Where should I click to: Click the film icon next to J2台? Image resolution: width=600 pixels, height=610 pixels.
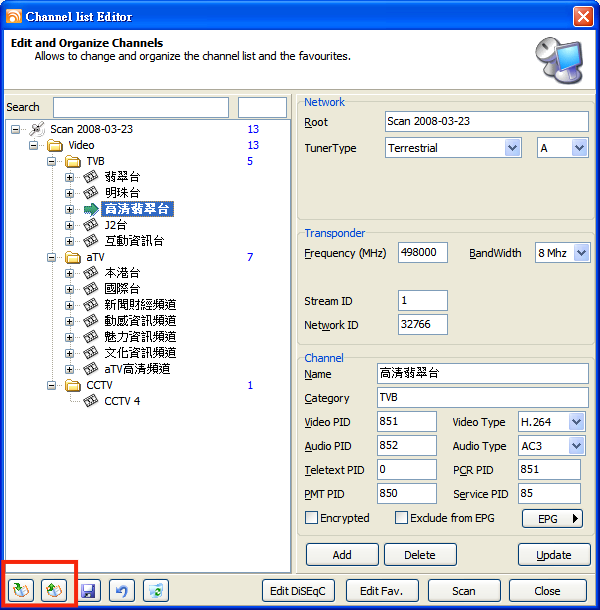(91, 225)
